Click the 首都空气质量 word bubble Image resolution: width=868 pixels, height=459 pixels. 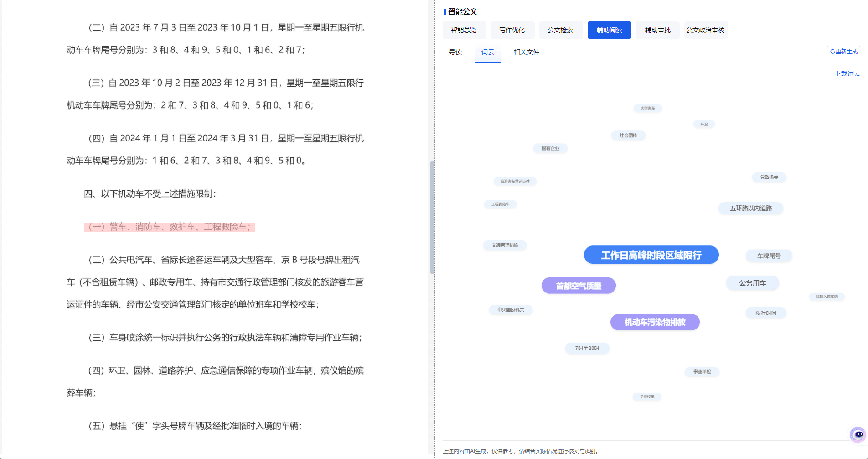click(579, 286)
